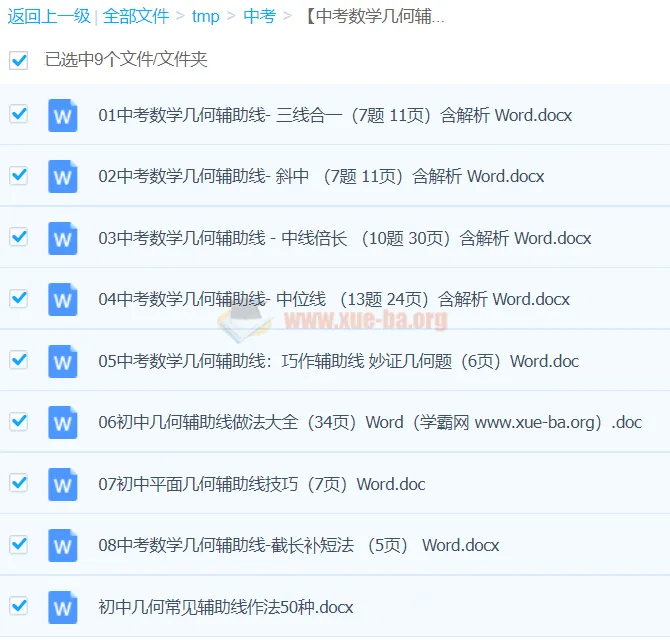
Task: Deselect checkbox for 05 巧作辅助线 file
Action: coord(18,360)
